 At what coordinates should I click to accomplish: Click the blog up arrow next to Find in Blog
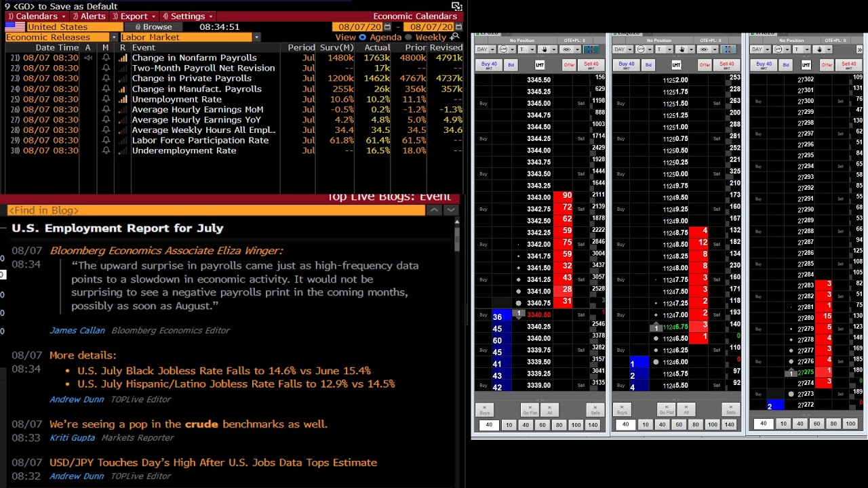pyautogui.click(x=434, y=210)
